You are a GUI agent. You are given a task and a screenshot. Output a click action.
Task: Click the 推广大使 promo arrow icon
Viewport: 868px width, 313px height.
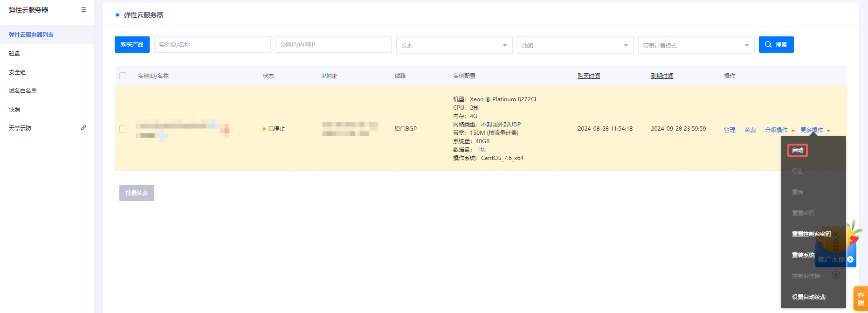850,259
